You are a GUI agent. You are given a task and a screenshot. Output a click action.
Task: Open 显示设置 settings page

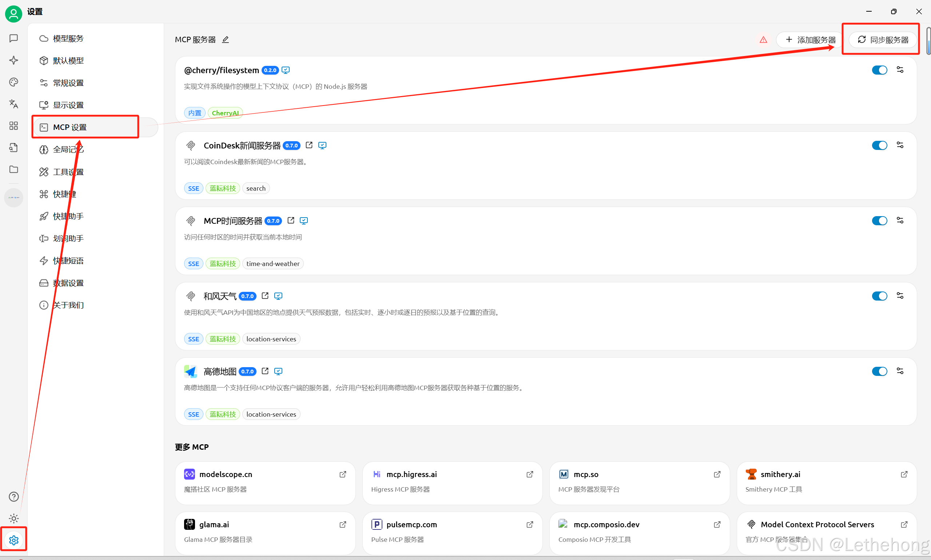click(x=95, y=105)
